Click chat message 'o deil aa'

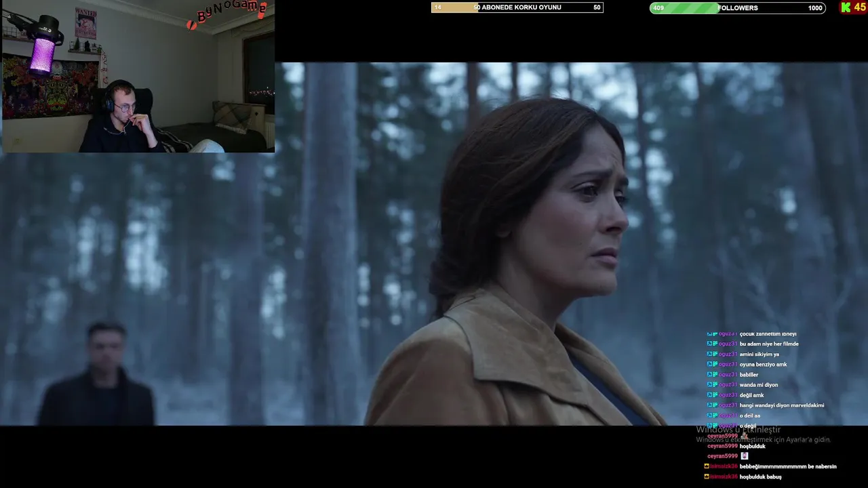749,415
